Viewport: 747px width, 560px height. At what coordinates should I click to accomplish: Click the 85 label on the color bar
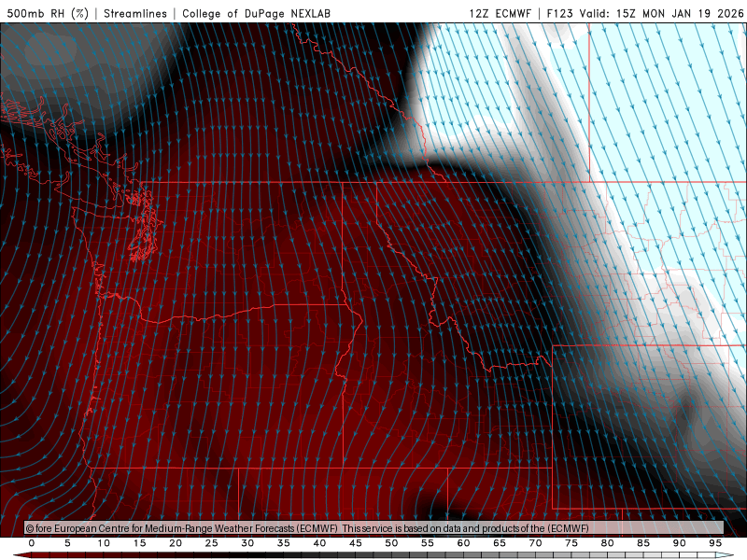click(x=643, y=542)
